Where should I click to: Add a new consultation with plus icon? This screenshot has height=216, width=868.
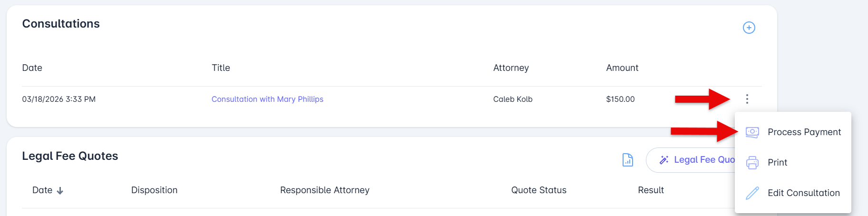coord(749,28)
